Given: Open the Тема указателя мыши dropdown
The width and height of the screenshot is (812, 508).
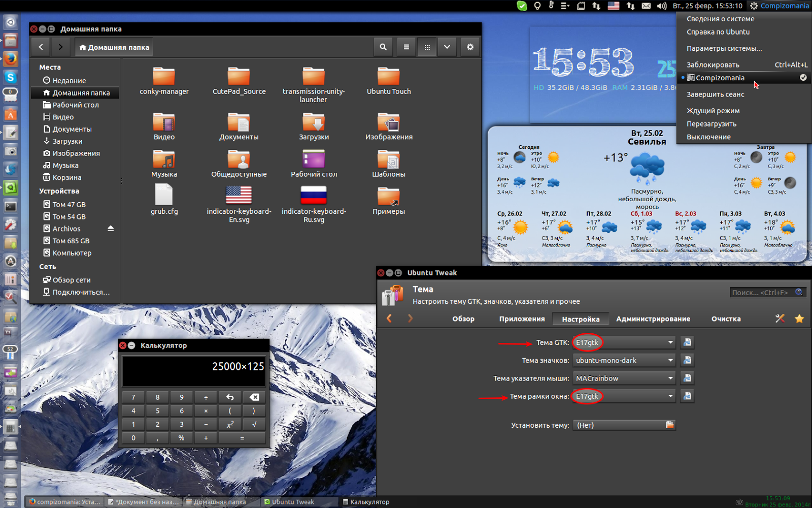Looking at the screenshot, I should 624,378.
